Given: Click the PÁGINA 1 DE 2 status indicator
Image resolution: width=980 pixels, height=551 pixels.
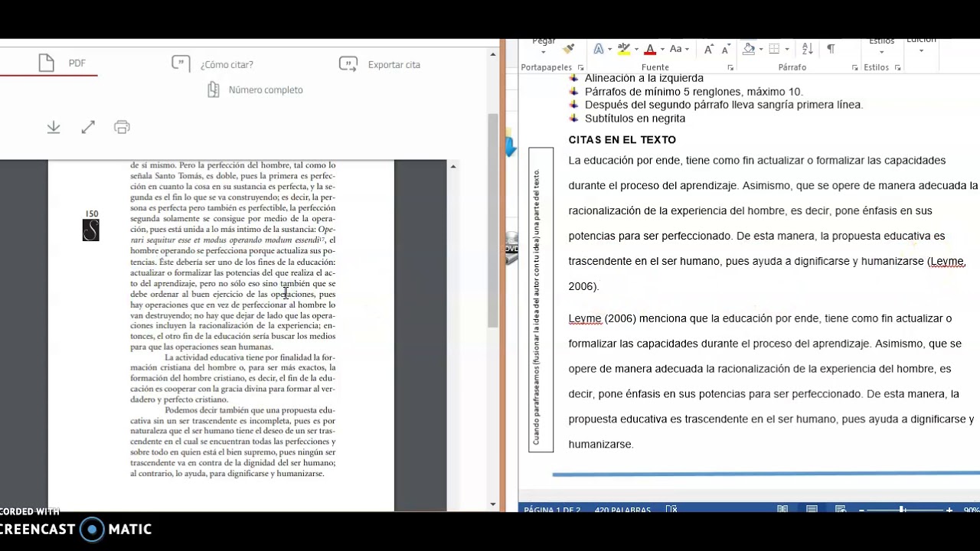Looking at the screenshot, I should (x=552, y=510).
